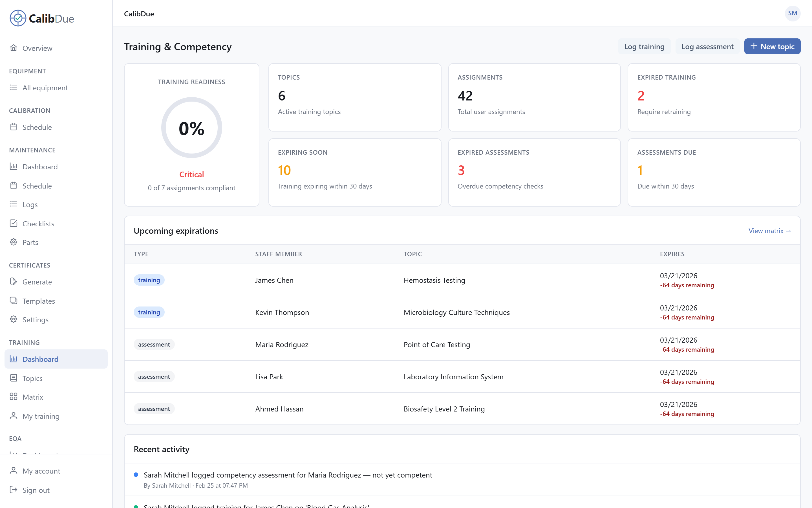812x508 pixels.
Task: Click the My training person icon
Action: tap(14, 416)
